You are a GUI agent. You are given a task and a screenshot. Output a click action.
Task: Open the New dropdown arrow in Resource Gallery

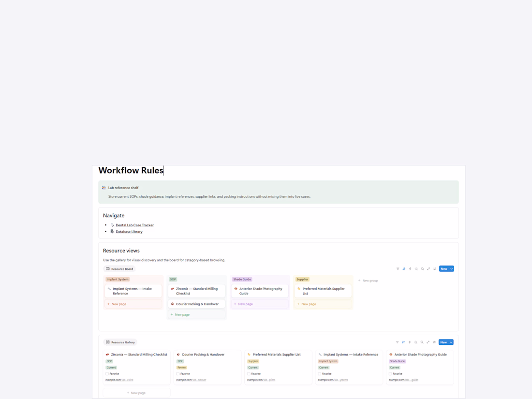click(451, 342)
